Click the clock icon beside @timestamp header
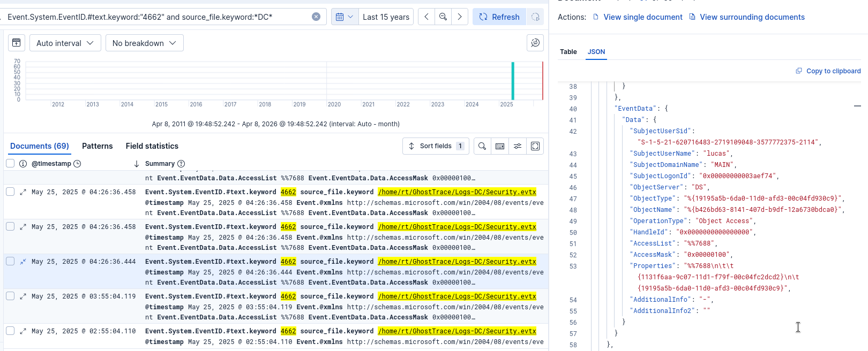868x351 pixels. 77,164
